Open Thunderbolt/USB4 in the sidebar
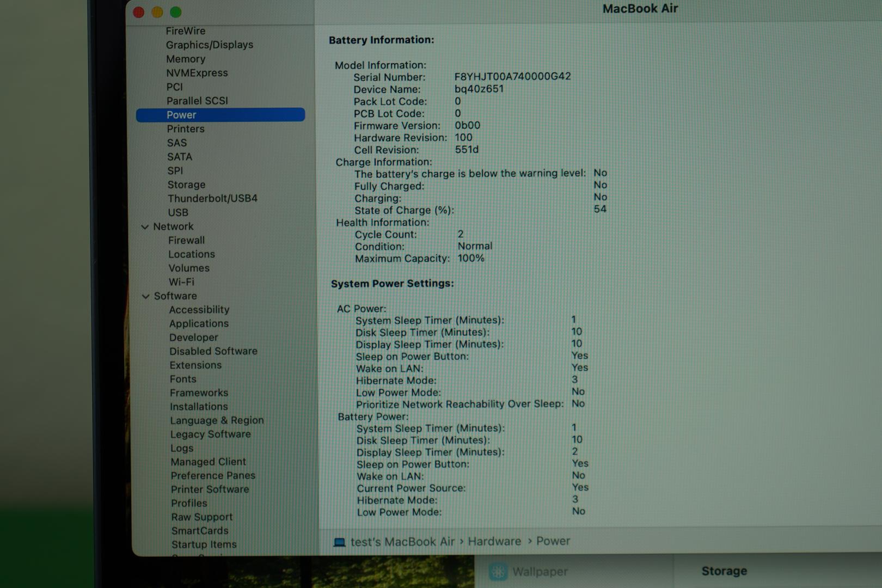 (212, 198)
